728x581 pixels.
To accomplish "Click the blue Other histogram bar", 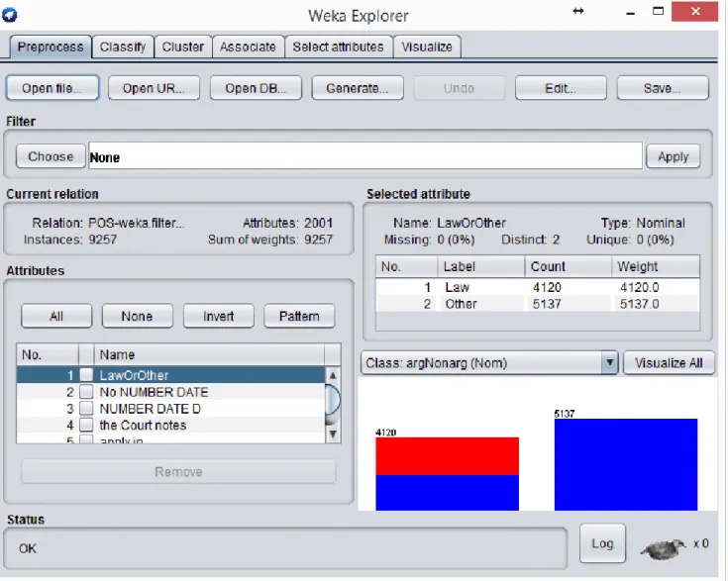I will [x=626, y=464].
